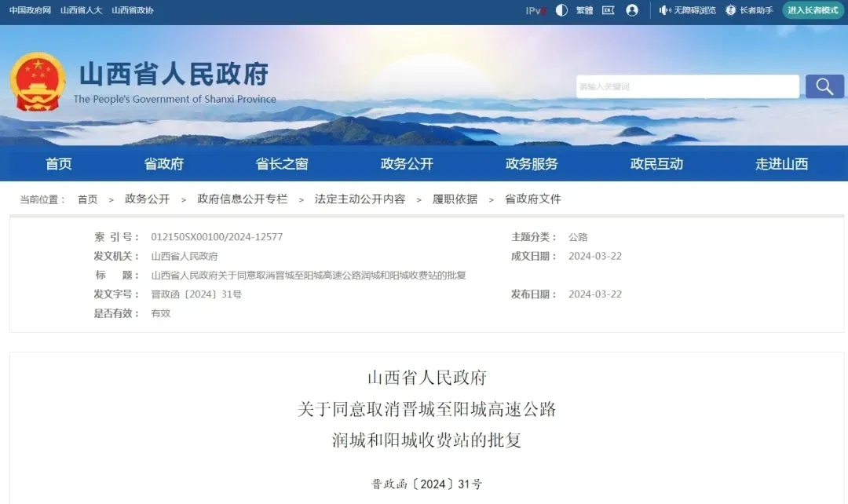Open 无障碍浏览 accessibility browsing

[x=687, y=10]
